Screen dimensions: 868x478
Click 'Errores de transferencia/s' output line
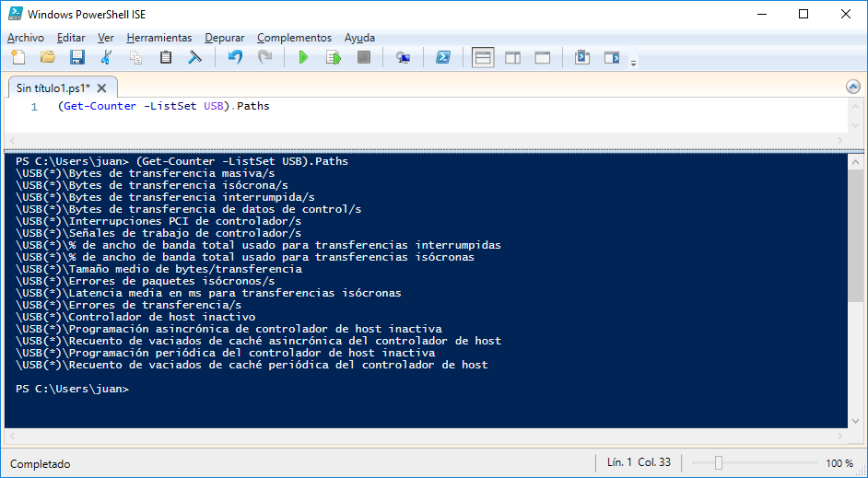click(128, 305)
